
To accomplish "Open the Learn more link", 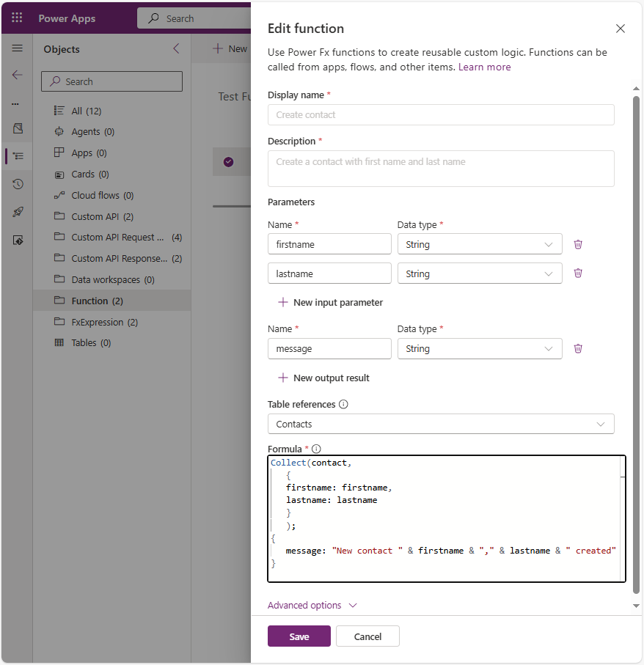I will 484,67.
